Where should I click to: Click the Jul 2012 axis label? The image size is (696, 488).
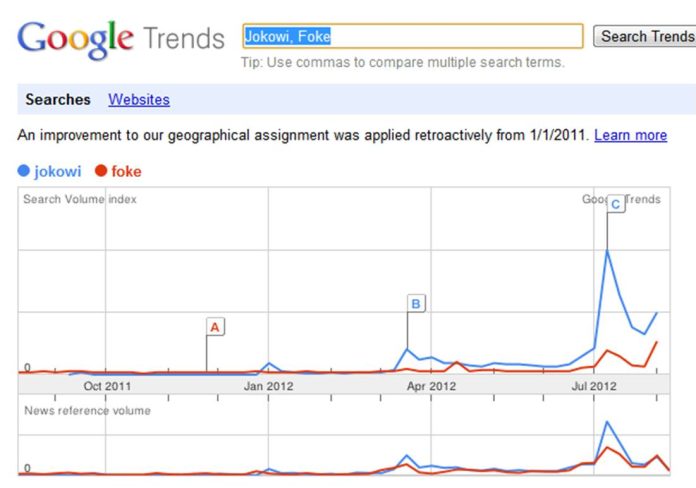point(594,385)
